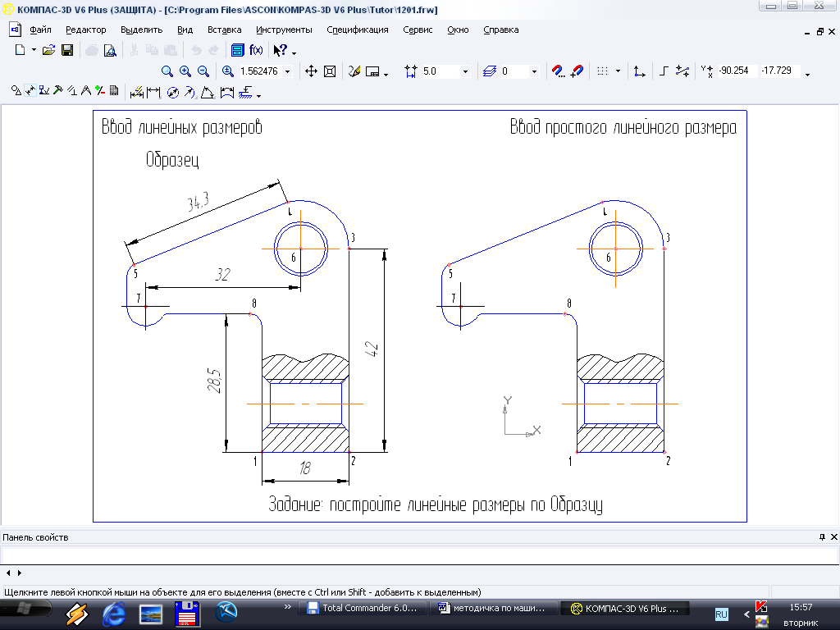This screenshot has width=840, height=630.
Task: Toggle the round cursor coordinates icon
Action: click(682, 71)
